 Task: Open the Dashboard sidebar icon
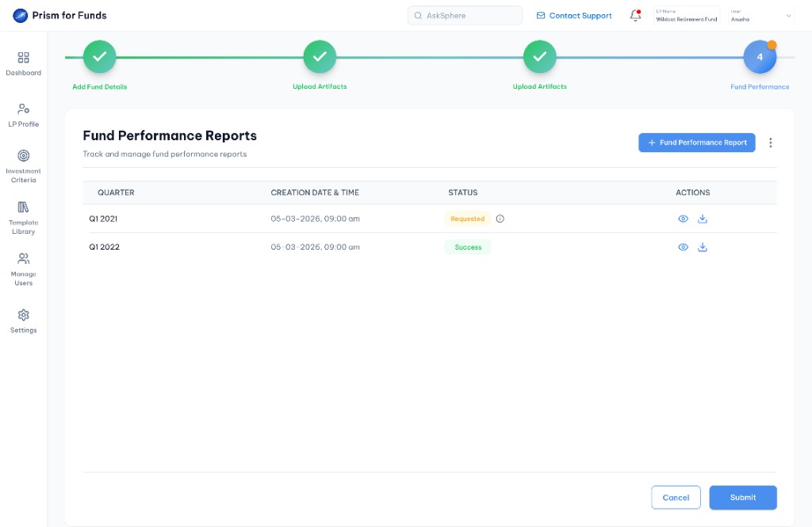point(23,58)
